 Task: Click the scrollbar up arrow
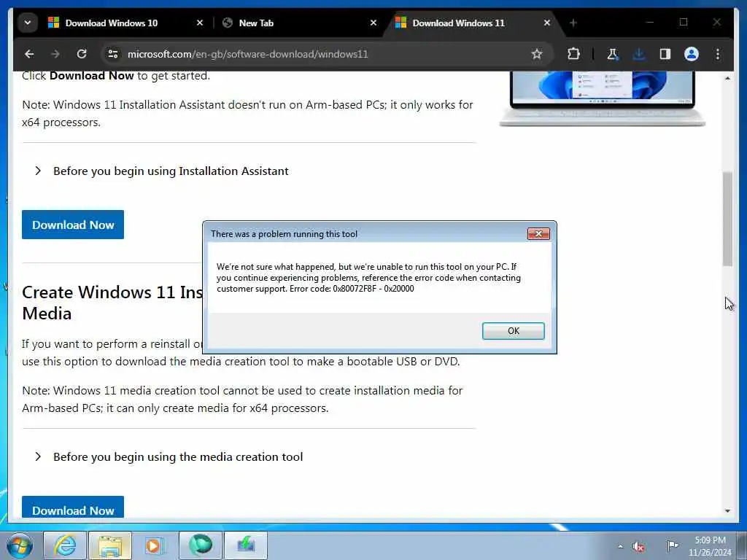(x=727, y=78)
